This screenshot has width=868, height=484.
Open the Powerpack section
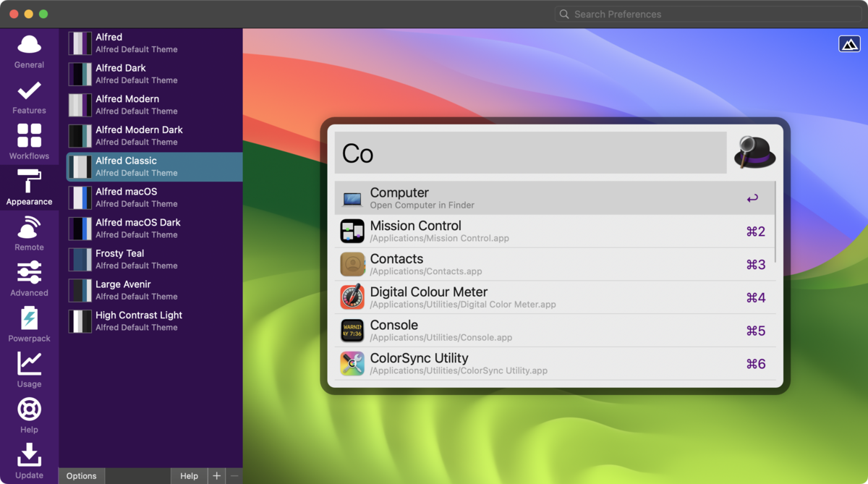point(29,325)
